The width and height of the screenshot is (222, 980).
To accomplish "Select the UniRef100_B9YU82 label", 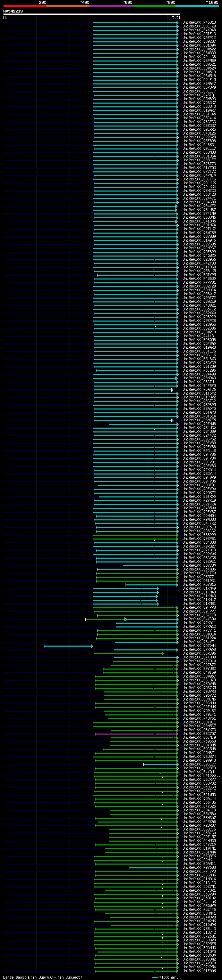I will [x=199, y=669].
